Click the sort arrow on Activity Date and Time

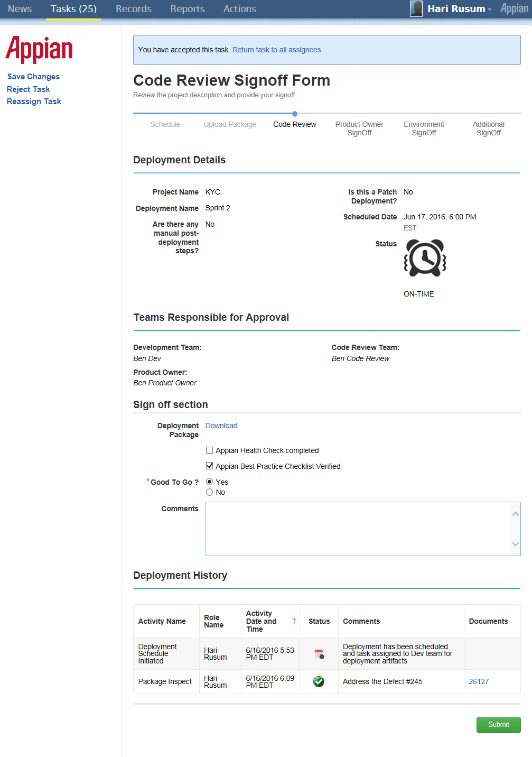point(294,621)
